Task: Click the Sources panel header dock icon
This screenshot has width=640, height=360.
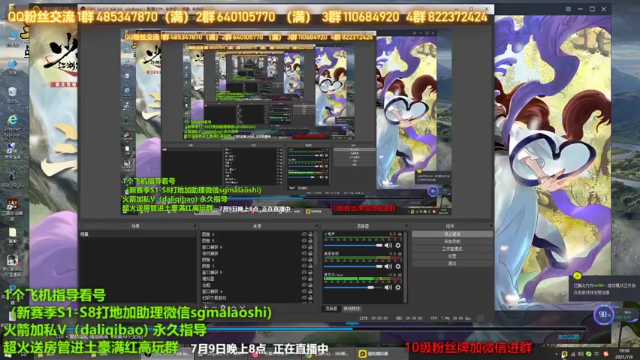Action: (317, 226)
